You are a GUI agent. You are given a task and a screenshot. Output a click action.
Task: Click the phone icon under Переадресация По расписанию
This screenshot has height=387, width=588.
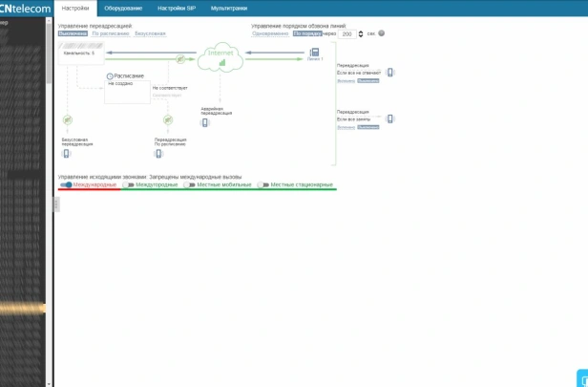tap(158, 154)
